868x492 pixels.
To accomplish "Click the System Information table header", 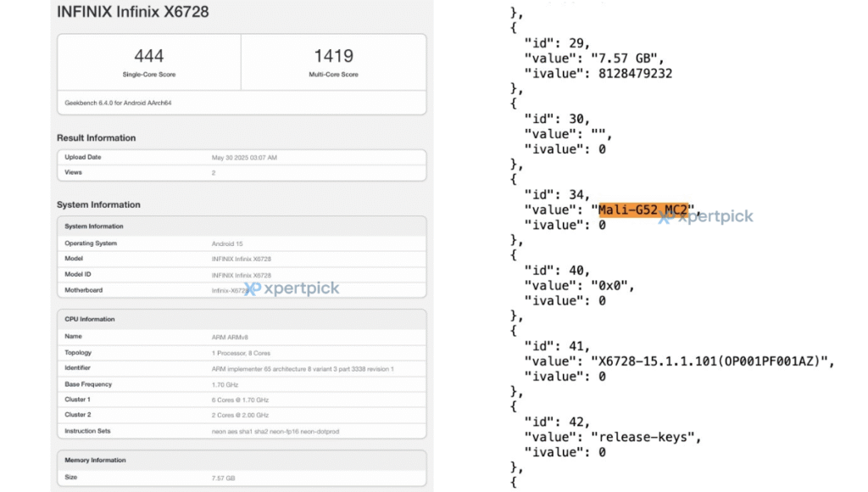I will coord(94,226).
